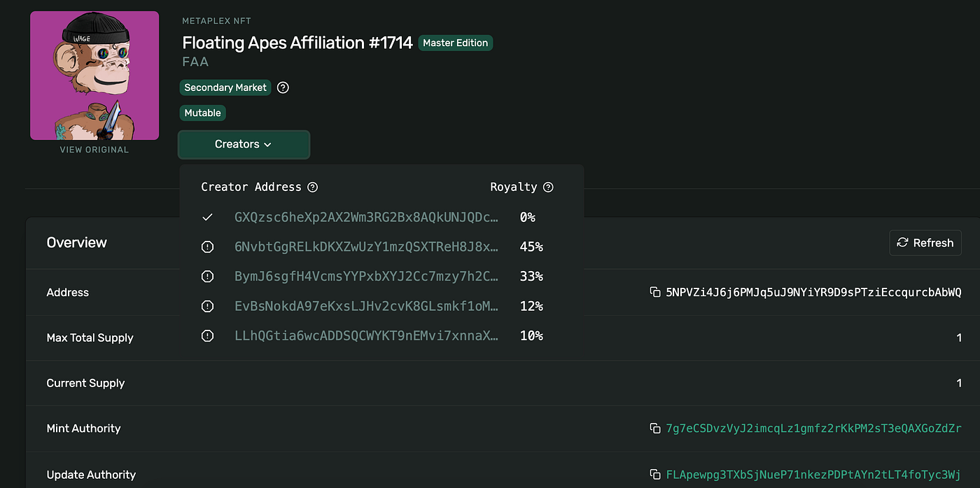This screenshot has width=980, height=488.
Task: Click the METAPLEX NFT label
Action: [x=216, y=21]
